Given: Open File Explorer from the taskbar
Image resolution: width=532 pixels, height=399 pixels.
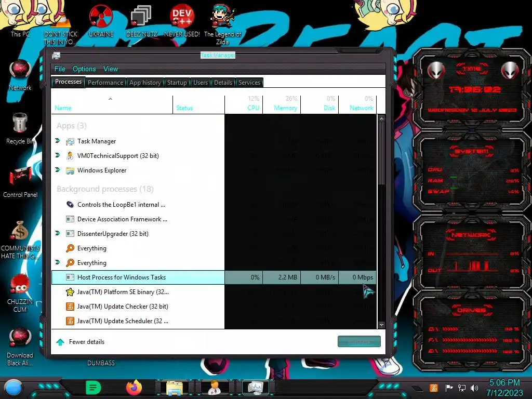Looking at the screenshot, I should click(175, 388).
